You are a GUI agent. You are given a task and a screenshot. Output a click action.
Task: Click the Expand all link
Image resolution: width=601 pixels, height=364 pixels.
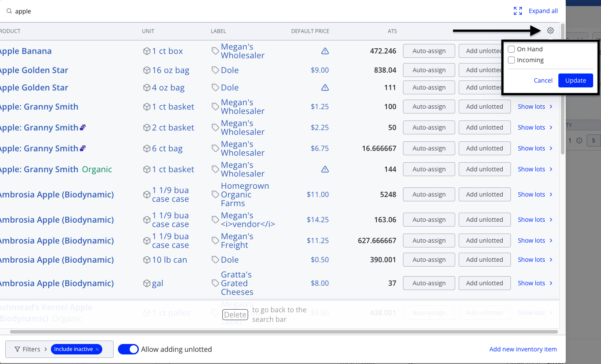pyautogui.click(x=543, y=11)
